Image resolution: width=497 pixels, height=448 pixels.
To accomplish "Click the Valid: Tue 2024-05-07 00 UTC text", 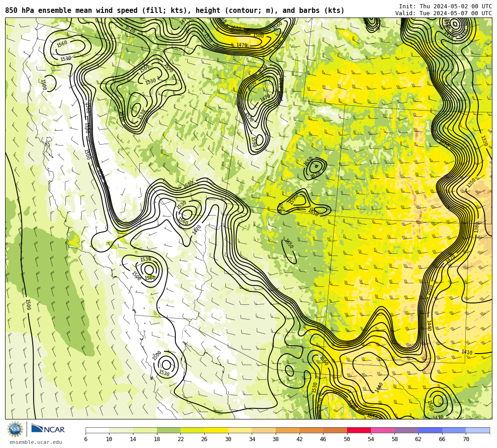I will [444, 13].
